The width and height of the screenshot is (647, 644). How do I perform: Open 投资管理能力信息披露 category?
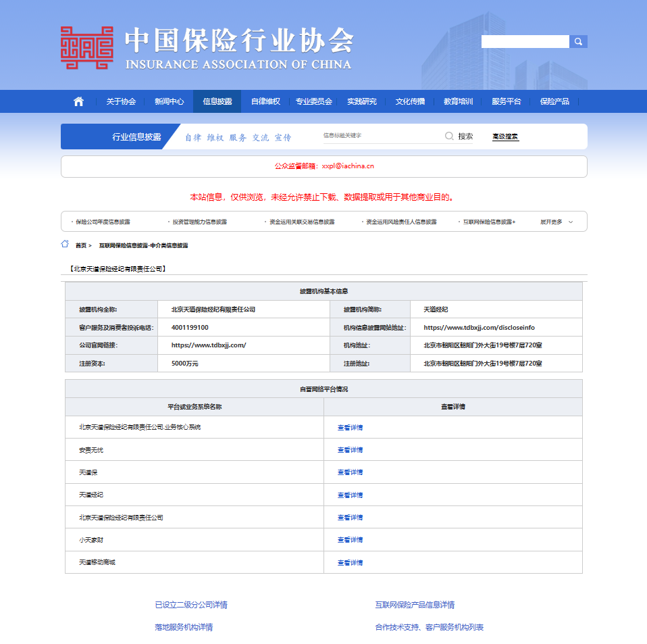pyautogui.click(x=200, y=222)
